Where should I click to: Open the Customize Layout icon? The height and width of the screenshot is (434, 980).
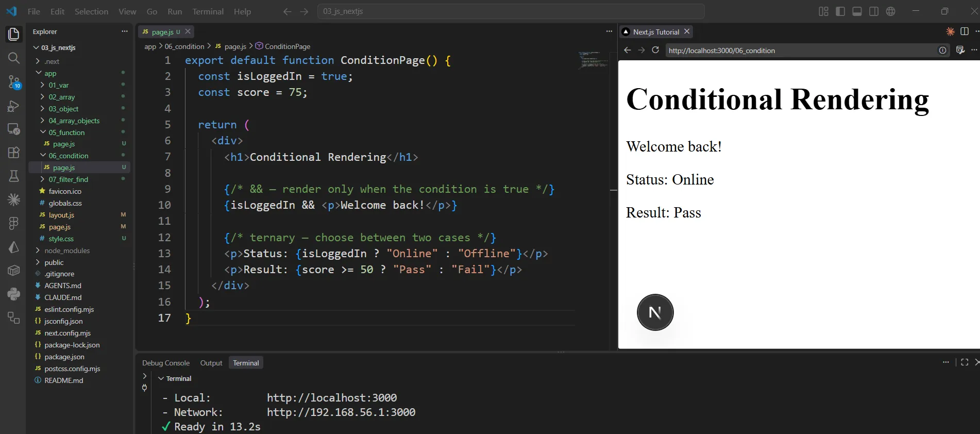823,11
